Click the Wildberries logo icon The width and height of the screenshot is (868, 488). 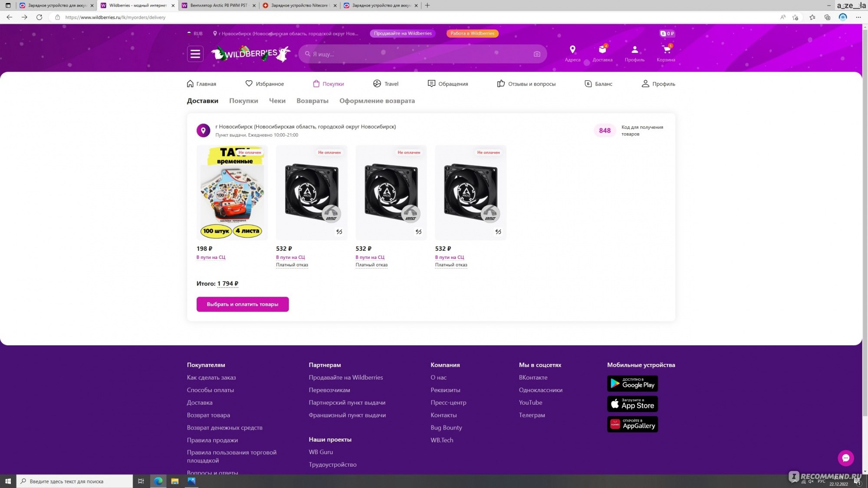click(250, 54)
